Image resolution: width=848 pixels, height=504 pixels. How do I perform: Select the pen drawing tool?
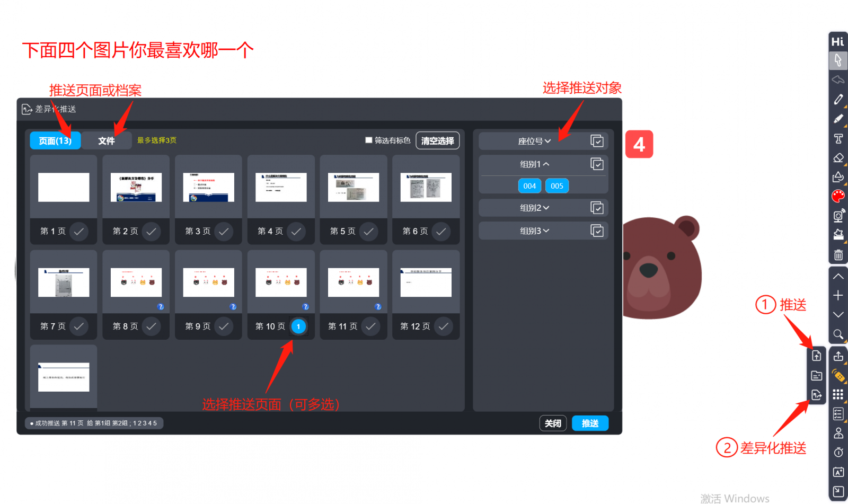tap(838, 99)
